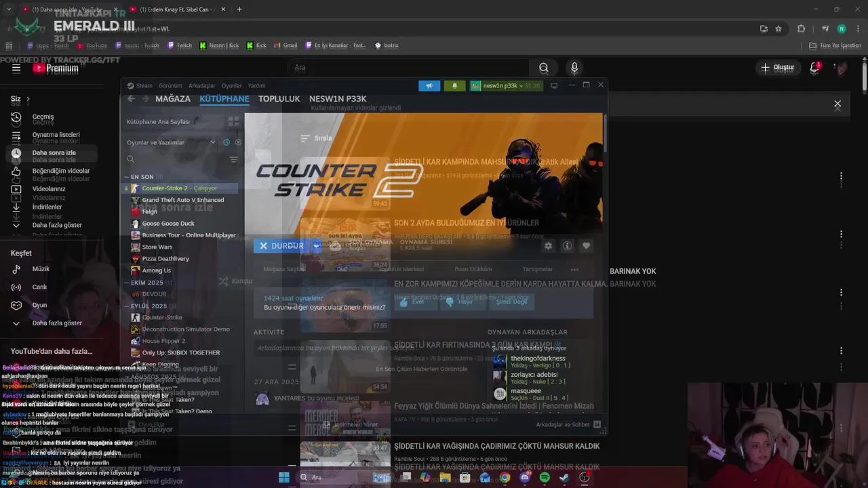Open Steam library advanced filter icon
This screenshot has width=868, height=488.
point(233,159)
